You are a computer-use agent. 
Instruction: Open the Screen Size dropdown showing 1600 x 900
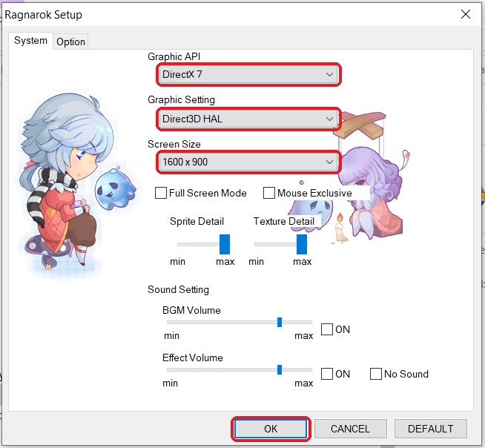point(248,162)
